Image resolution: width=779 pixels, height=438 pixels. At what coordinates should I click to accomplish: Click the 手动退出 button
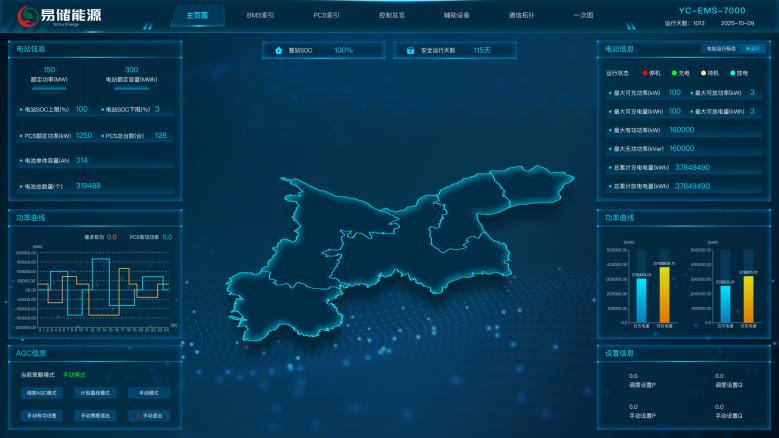149,416
